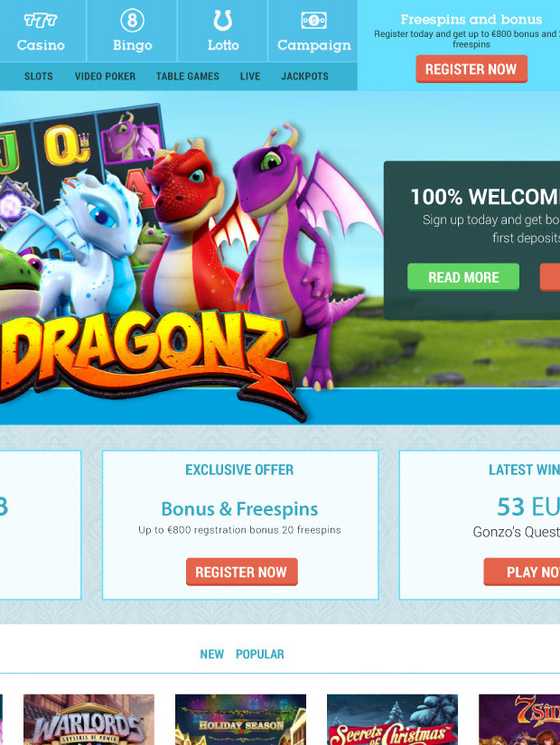The height and width of the screenshot is (745, 560).
Task: Open the Warlords game thumbnail
Action: point(89,720)
